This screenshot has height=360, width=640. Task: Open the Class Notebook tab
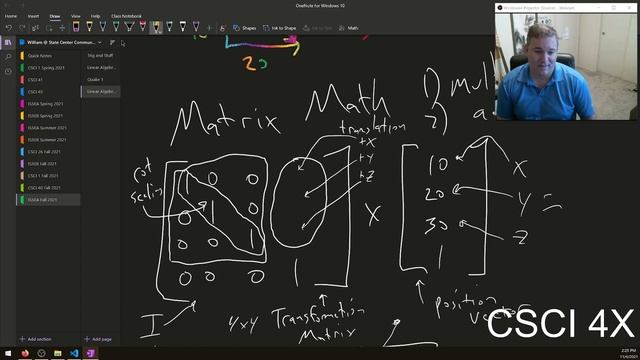(x=127, y=16)
